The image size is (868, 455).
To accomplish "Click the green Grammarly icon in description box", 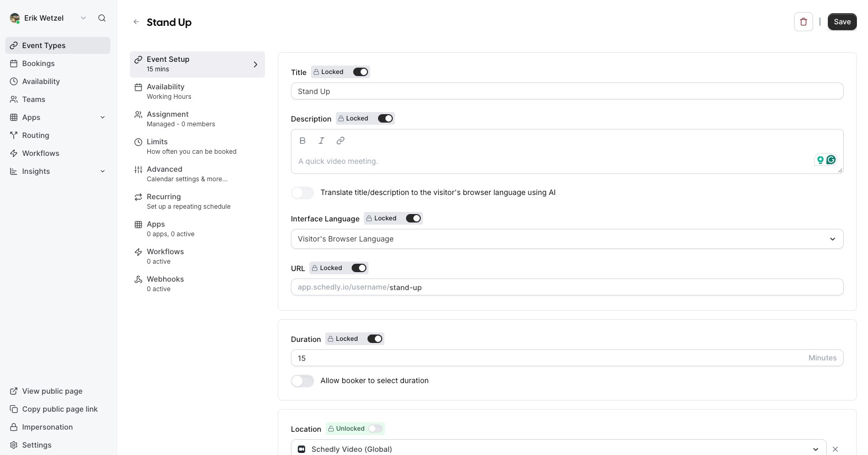I will (831, 160).
